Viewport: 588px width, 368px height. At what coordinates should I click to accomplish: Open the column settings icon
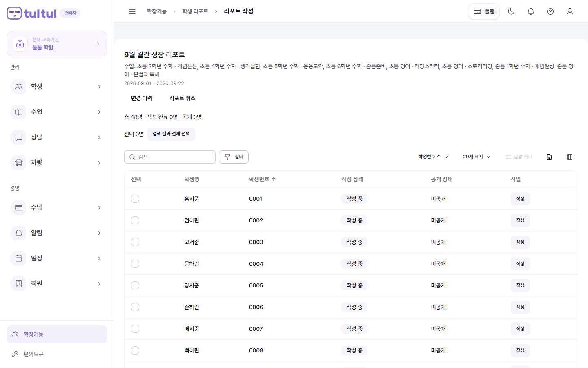tap(570, 157)
